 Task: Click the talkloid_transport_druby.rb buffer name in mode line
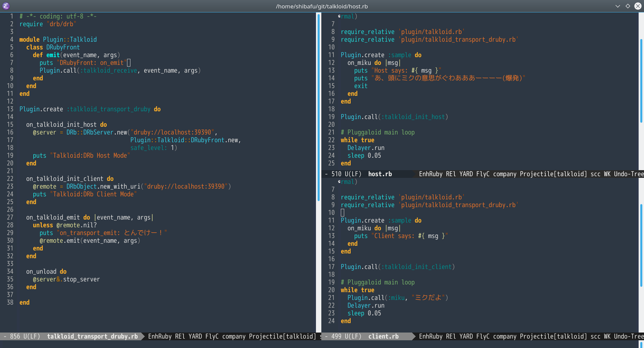point(92,336)
